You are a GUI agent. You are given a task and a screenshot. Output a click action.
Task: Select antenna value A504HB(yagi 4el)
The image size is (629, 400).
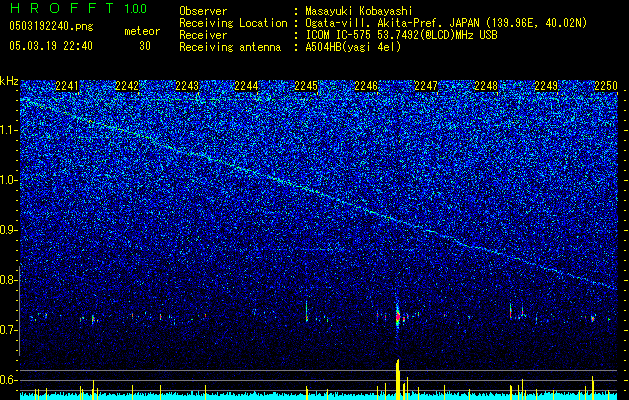coord(353,47)
